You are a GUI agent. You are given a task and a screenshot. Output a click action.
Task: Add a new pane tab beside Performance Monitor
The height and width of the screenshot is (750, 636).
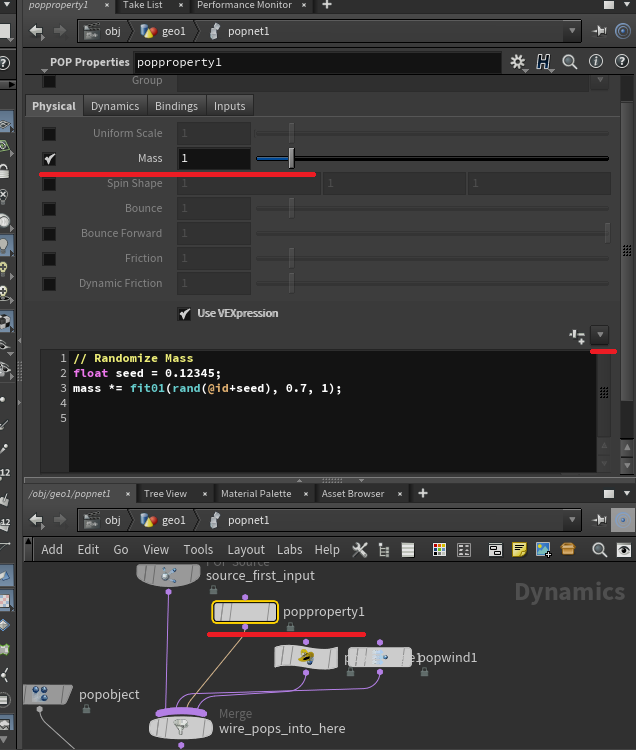pyautogui.click(x=327, y=5)
